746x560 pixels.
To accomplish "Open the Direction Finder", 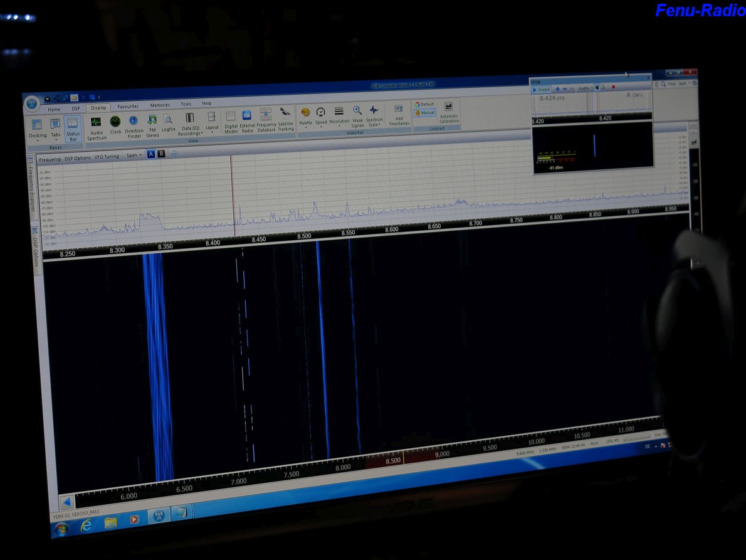I will pyautogui.click(x=134, y=127).
